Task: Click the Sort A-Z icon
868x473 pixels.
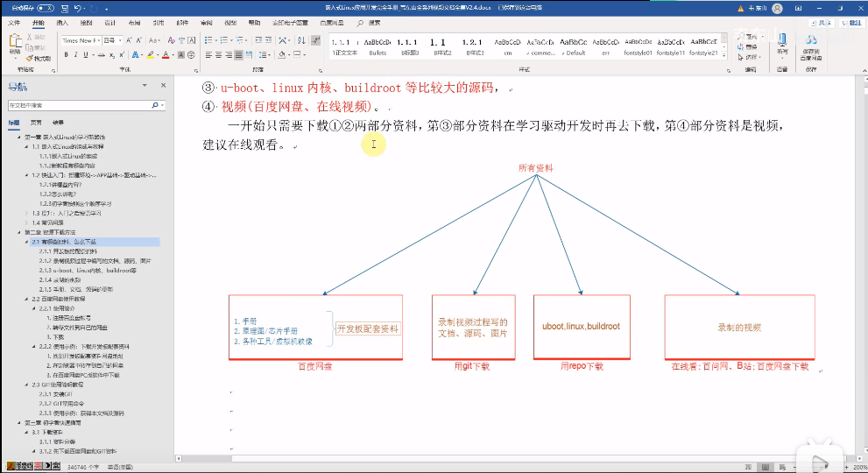Action: pyautogui.click(x=301, y=40)
